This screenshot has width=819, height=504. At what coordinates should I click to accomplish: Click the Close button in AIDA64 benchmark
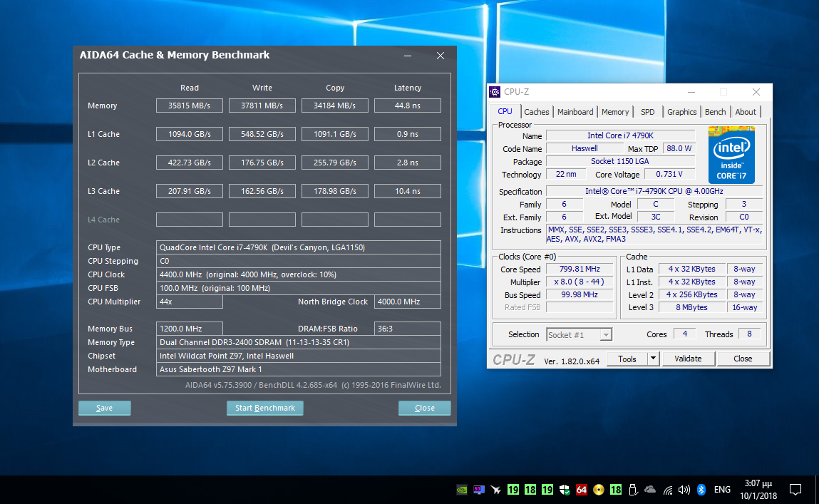425,408
